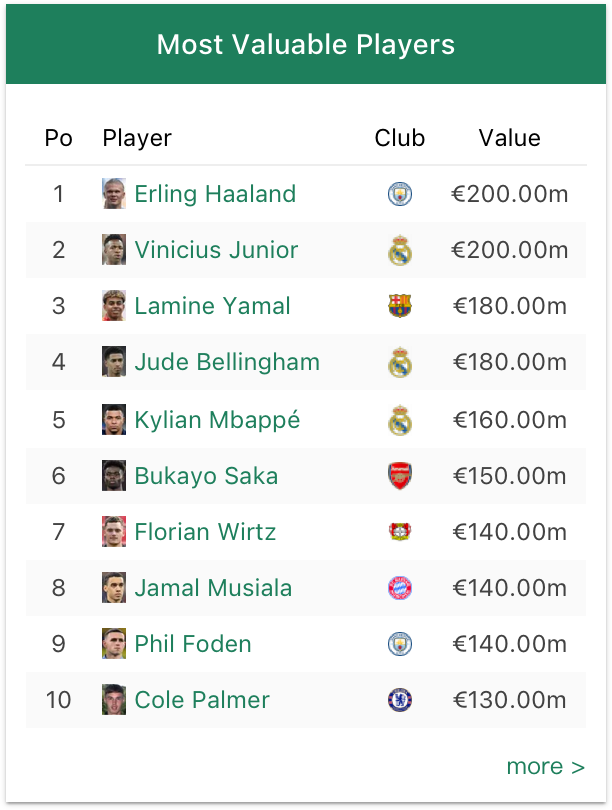Click the 'more >' link
This screenshot has height=810, width=612.
point(545,766)
